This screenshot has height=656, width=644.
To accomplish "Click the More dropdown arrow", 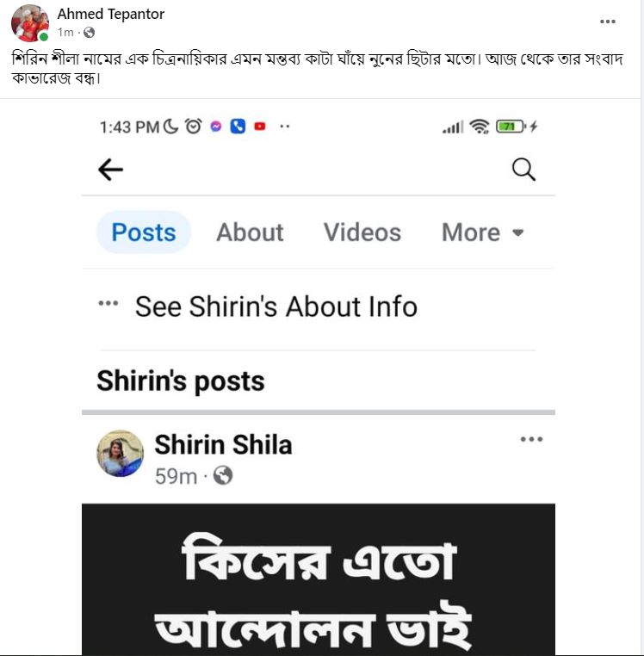I will [518, 232].
